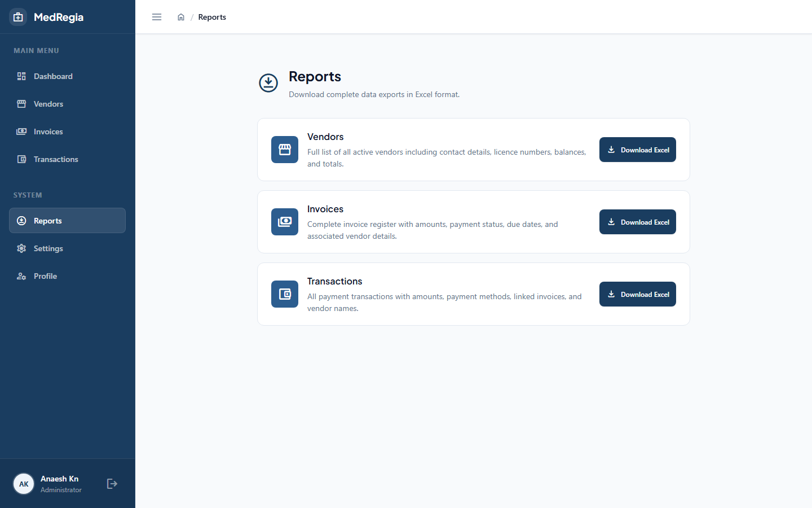Image resolution: width=812 pixels, height=508 pixels.
Task: Click the Vendors card storefront icon
Action: [285, 150]
